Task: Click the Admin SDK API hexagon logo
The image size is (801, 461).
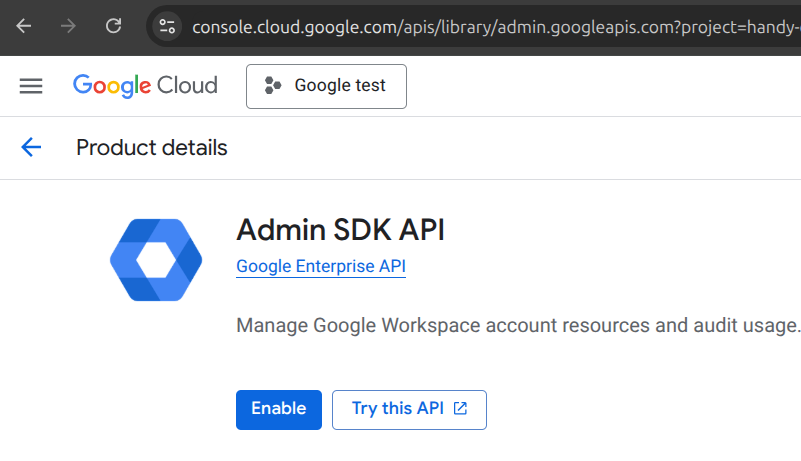Action: pos(156,260)
